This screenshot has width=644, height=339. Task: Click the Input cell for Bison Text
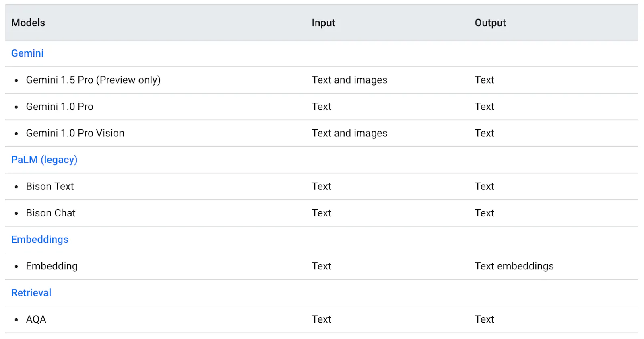tap(322, 186)
